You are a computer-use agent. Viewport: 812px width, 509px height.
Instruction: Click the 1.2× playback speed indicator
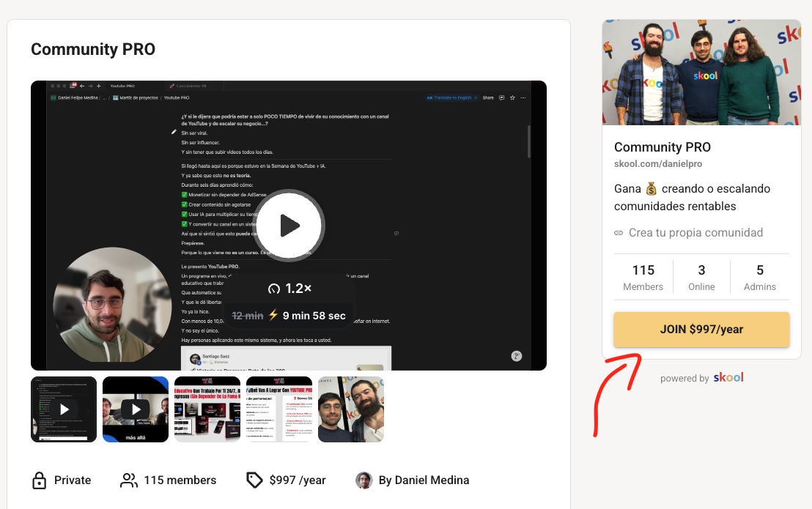(289, 289)
